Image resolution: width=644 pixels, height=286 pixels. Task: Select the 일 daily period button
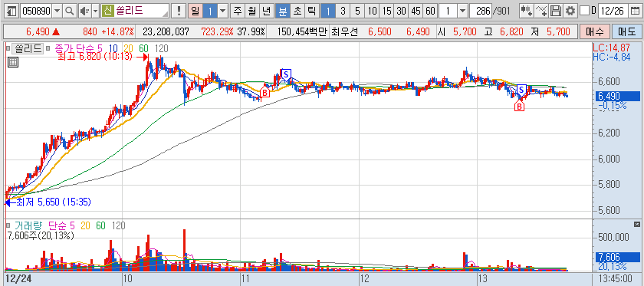coord(195,11)
